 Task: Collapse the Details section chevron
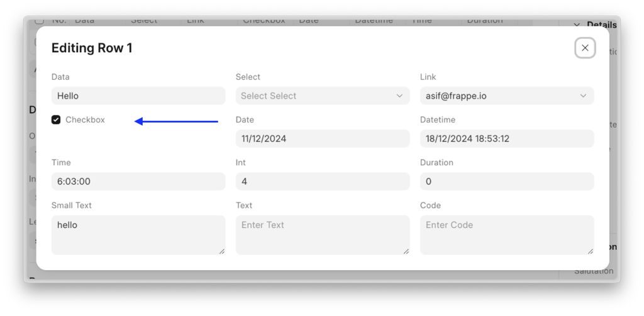(x=577, y=25)
